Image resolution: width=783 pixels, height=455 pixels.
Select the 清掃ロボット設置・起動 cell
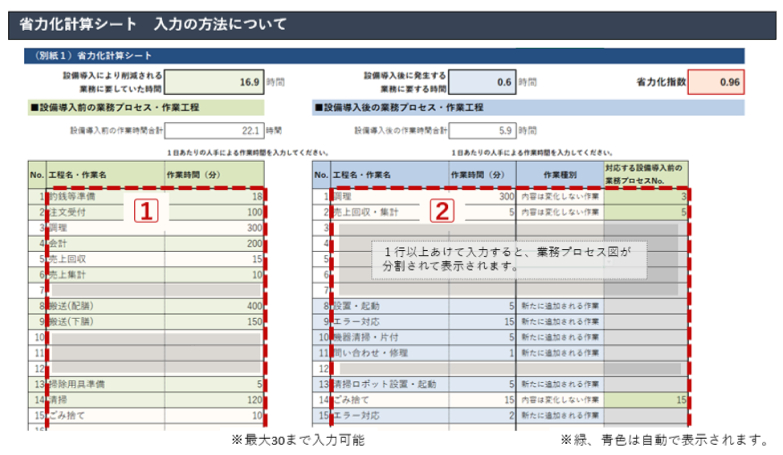tap(390, 384)
